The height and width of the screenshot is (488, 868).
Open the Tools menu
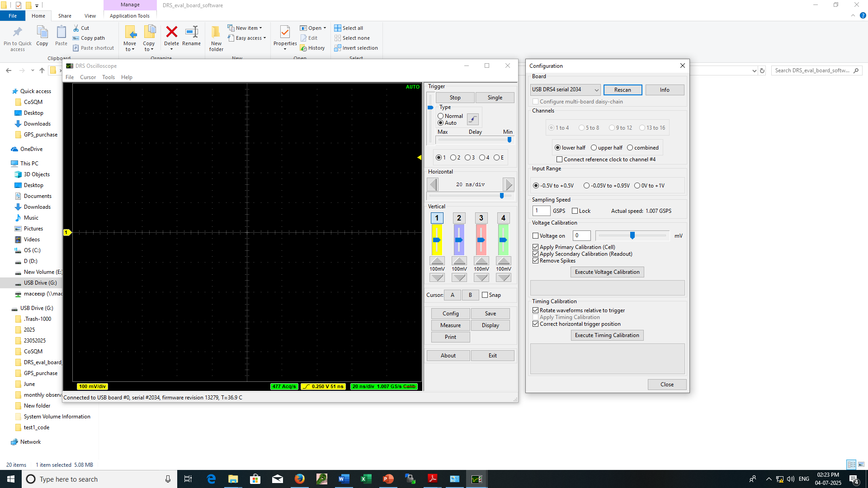click(108, 77)
